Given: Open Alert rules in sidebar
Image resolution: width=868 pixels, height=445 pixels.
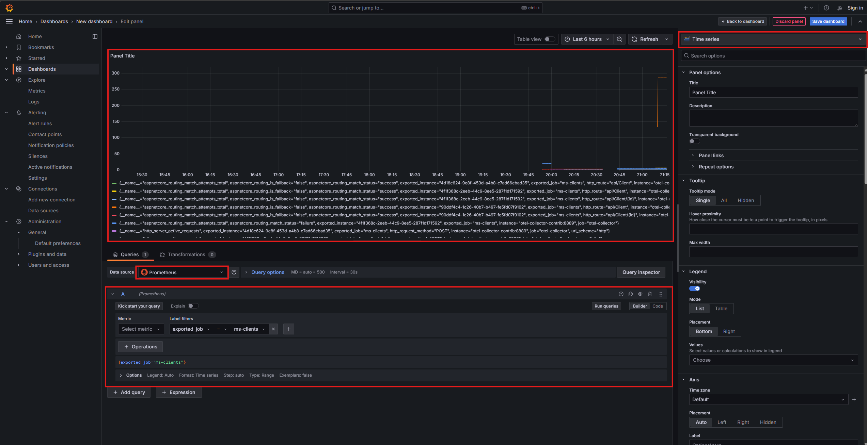Looking at the screenshot, I should (x=40, y=123).
